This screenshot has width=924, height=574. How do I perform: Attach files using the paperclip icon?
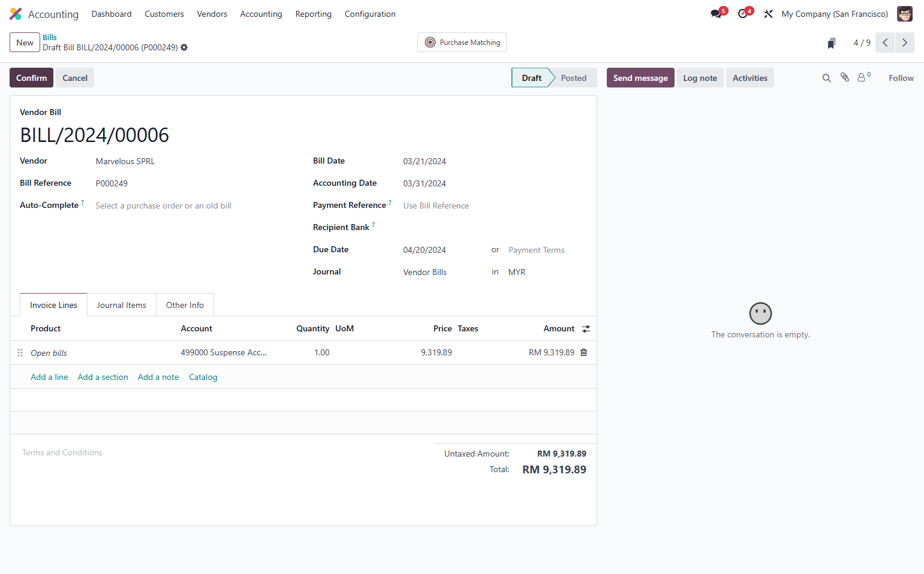tap(845, 77)
